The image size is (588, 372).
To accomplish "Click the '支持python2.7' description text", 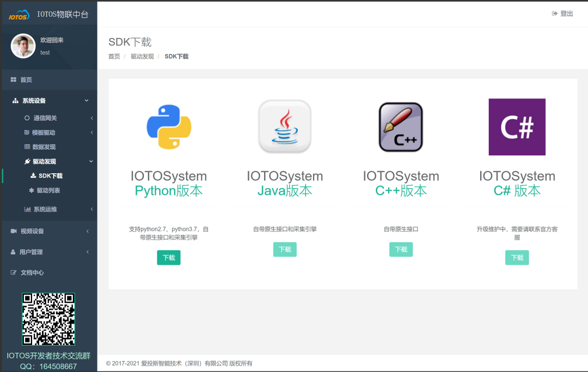I will (x=169, y=233).
